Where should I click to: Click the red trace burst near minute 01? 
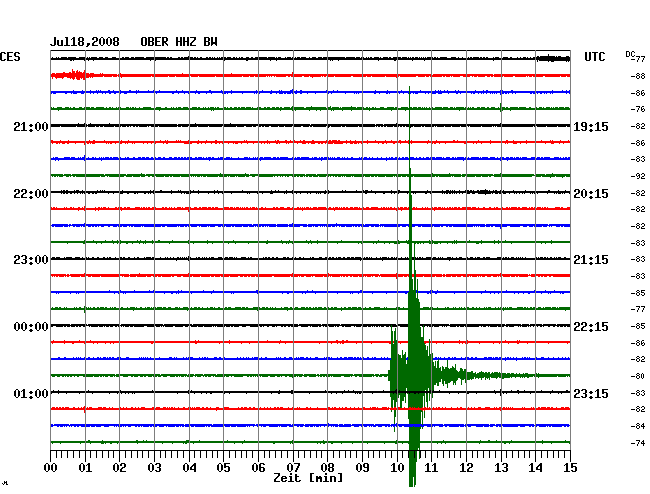click(x=74, y=75)
